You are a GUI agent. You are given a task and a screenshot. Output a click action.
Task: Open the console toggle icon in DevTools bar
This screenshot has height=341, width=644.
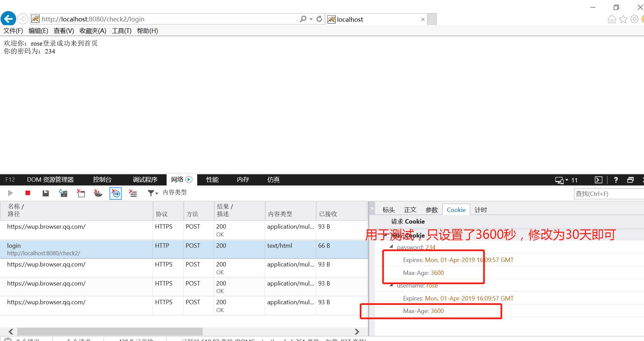coord(598,180)
